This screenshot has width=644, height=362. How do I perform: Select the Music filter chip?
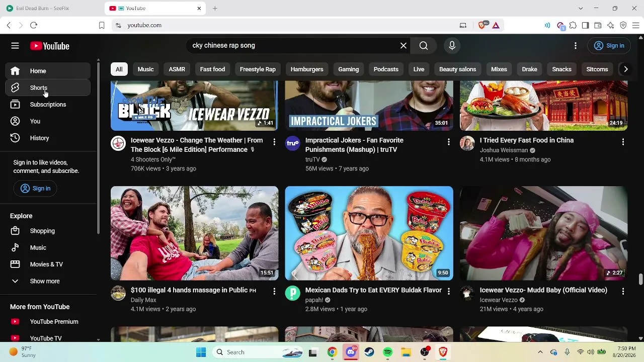click(x=145, y=69)
